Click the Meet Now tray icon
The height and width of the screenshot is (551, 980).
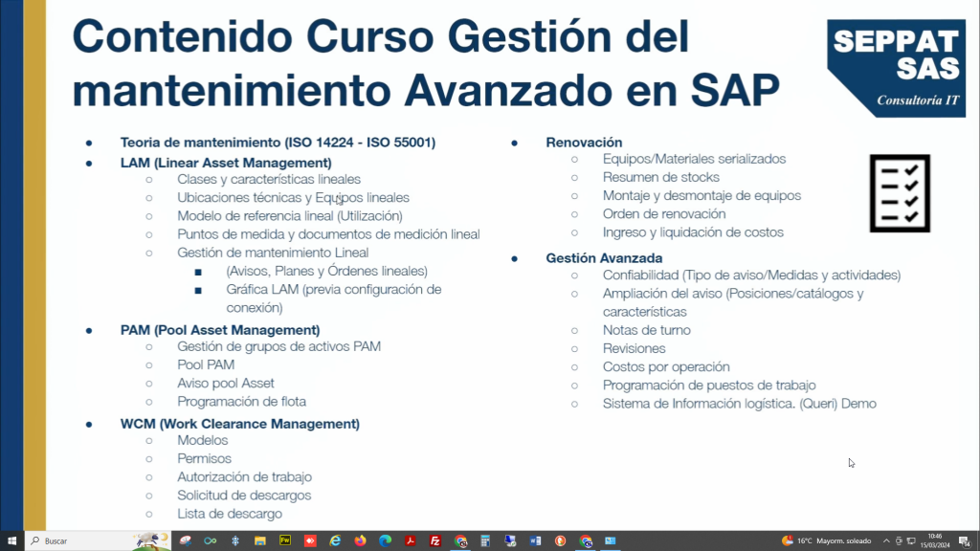click(899, 541)
